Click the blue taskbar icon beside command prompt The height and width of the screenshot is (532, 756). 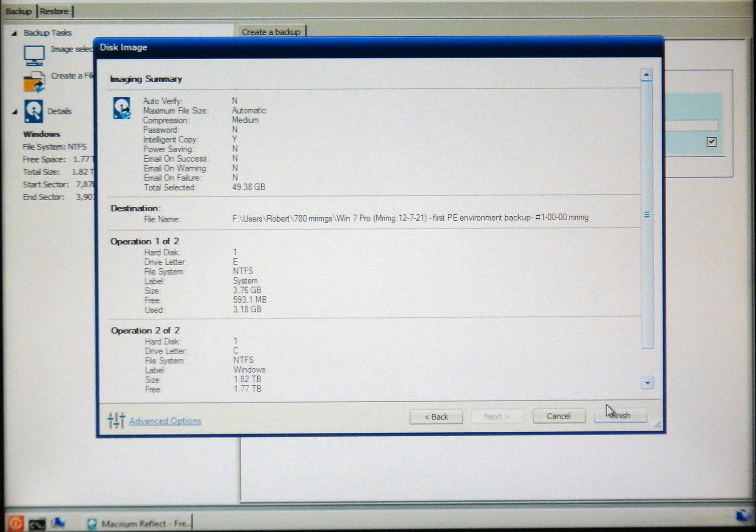(x=58, y=523)
